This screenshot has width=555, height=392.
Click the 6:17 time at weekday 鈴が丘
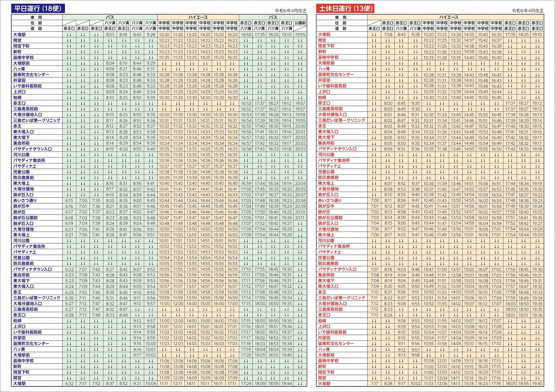[x=69, y=212]
